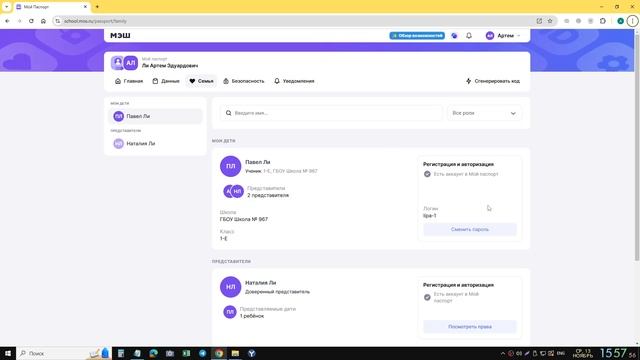Open the Уведомления tab

[x=294, y=81]
